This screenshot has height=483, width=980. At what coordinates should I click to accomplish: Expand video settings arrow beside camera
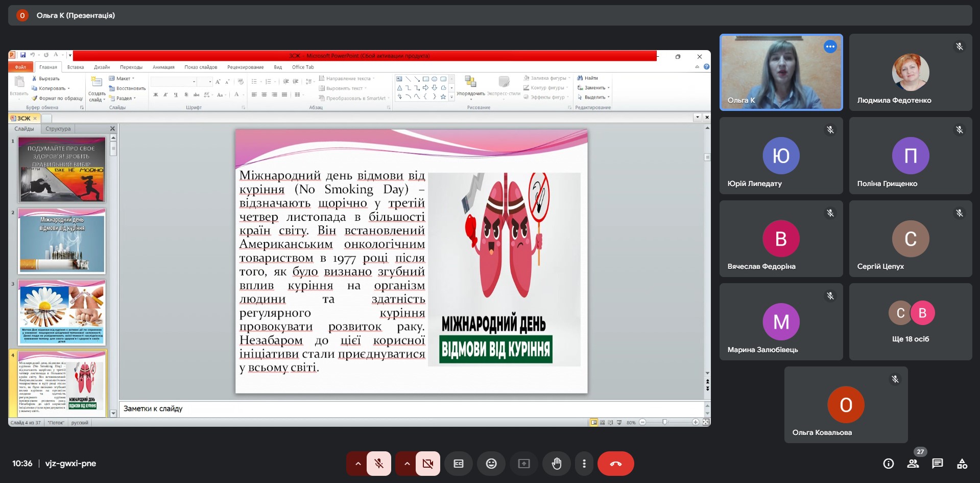[407, 464]
